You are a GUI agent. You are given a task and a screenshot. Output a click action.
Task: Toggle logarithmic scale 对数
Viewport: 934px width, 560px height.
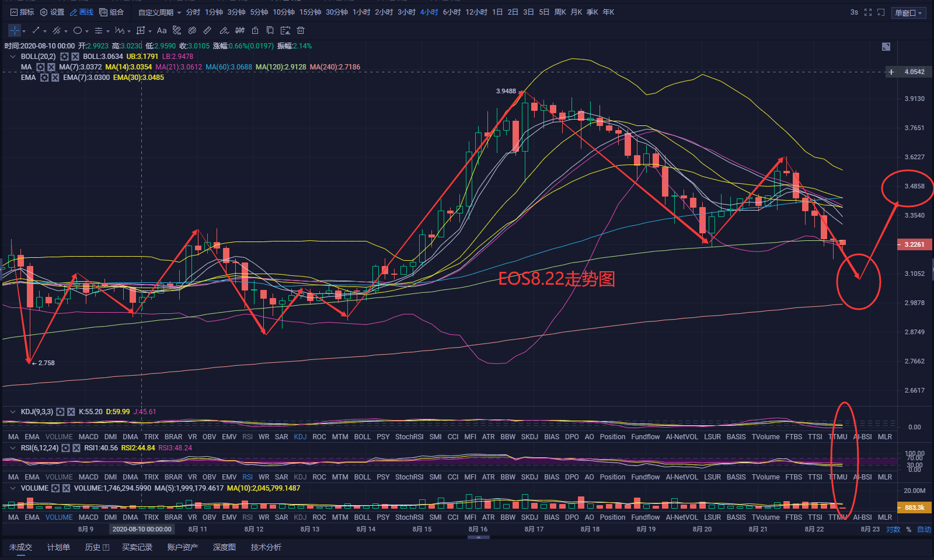tap(893, 530)
